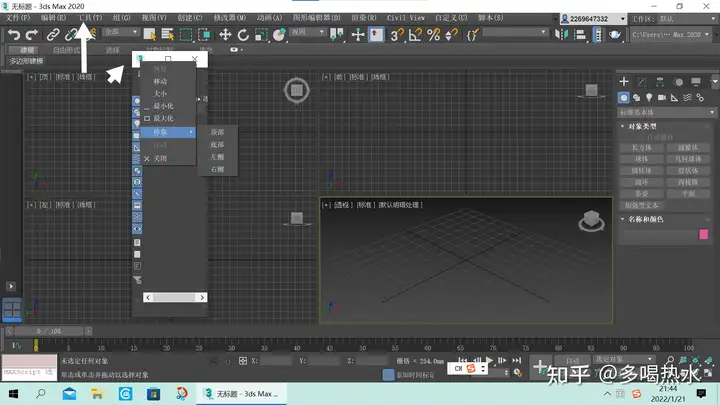Collapse the 名称和颜色 rollout
Image resolution: width=720 pixels, height=405 pixels.
(x=645, y=219)
